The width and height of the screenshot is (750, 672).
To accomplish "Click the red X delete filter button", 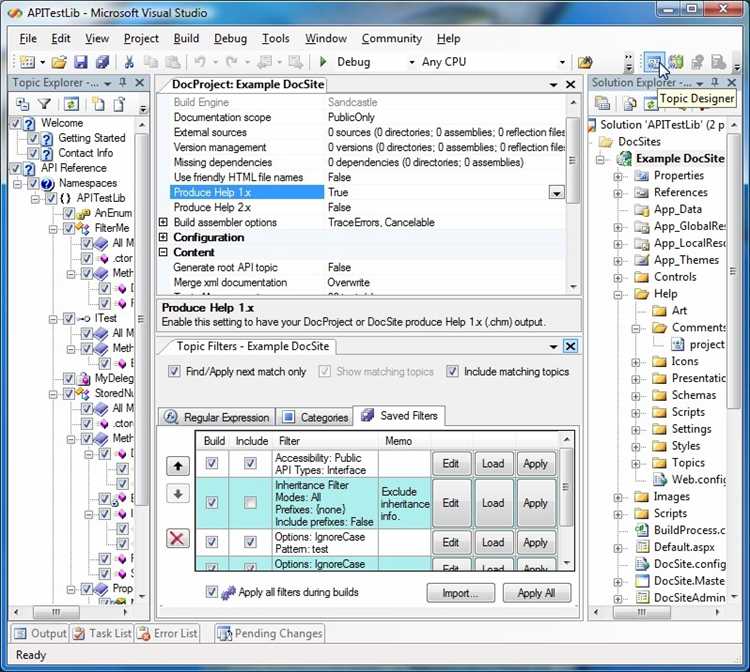I will point(177,539).
